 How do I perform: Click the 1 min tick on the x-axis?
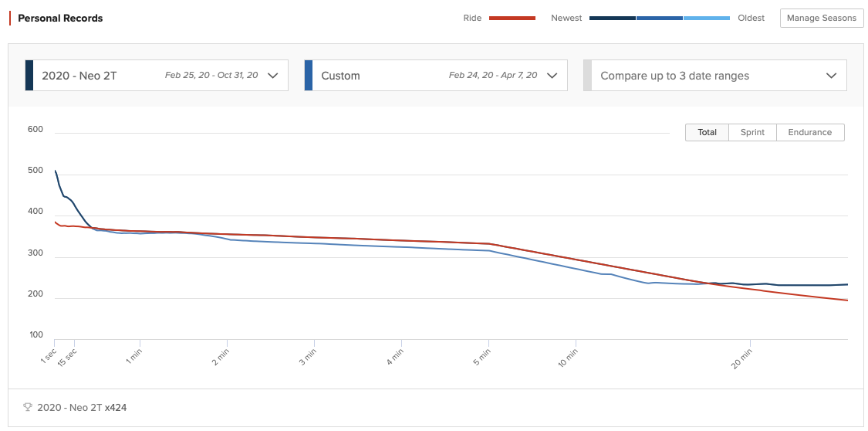tap(134, 357)
